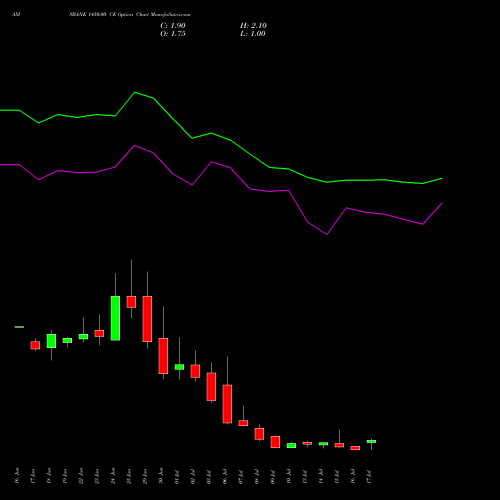Click the tall green candle for 24 Jun
Screen dimensions: 500x500
(x=115, y=318)
